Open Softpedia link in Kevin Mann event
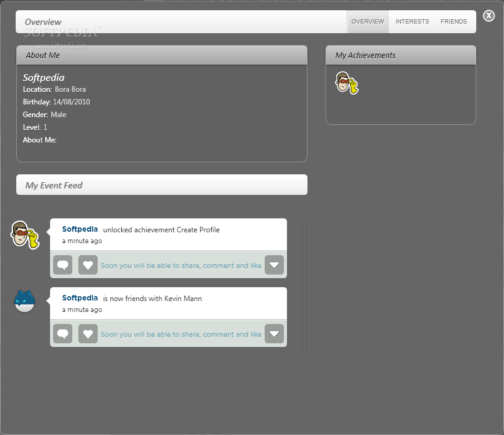 [x=80, y=298]
